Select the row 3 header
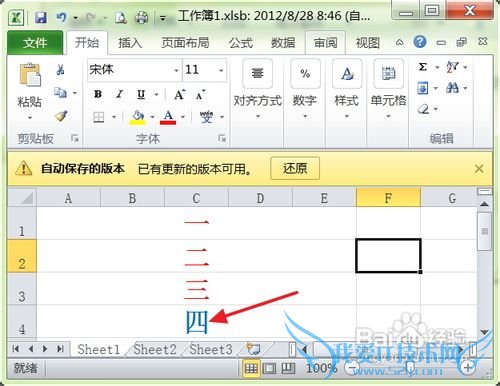Screen dimensions: 500x386 click(x=22, y=288)
